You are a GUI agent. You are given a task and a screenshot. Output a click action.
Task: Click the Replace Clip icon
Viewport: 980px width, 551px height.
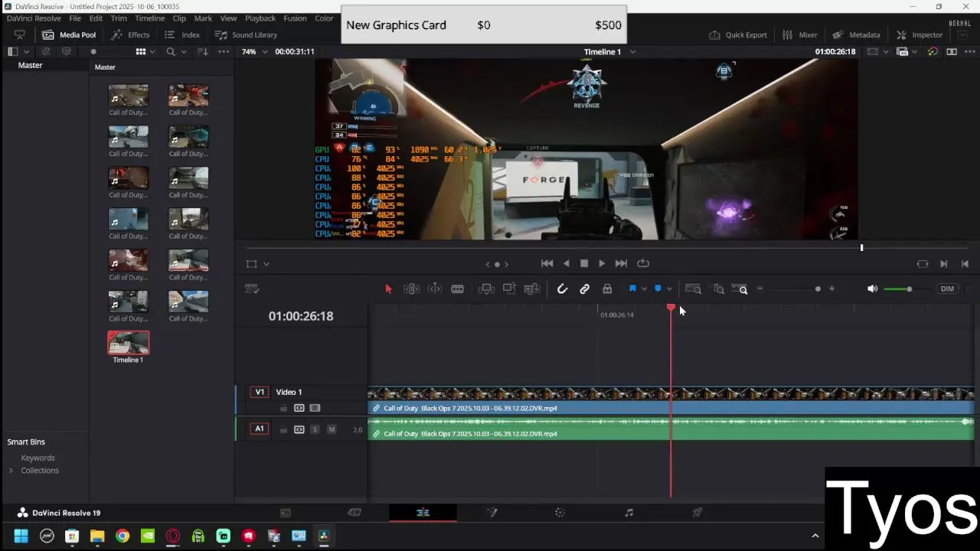[x=532, y=289]
